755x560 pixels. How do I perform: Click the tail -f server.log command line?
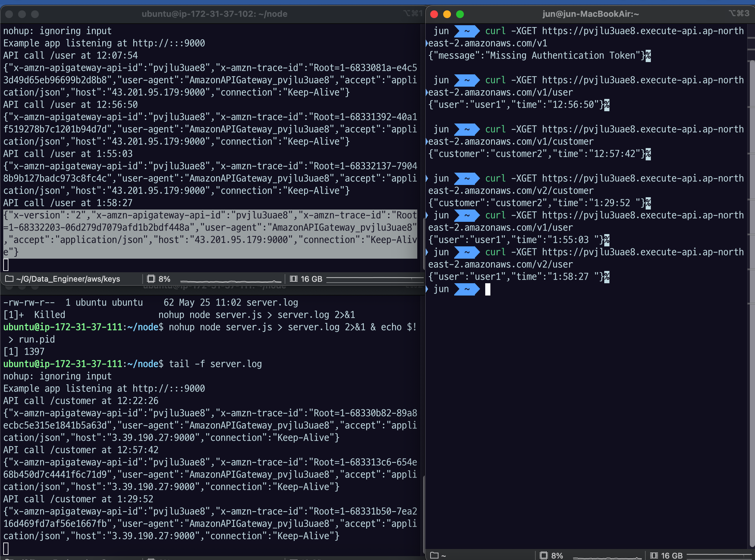tap(215, 364)
